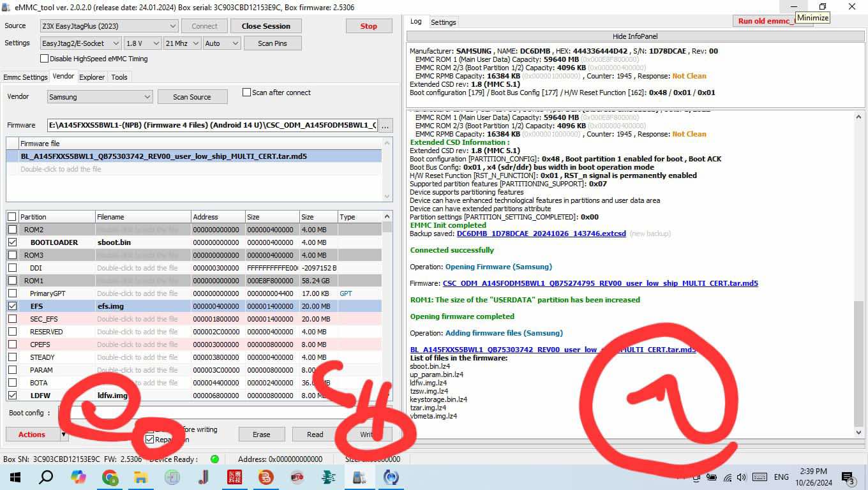Click the volume speaker tray icon

pyautogui.click(x=741, y=477)
